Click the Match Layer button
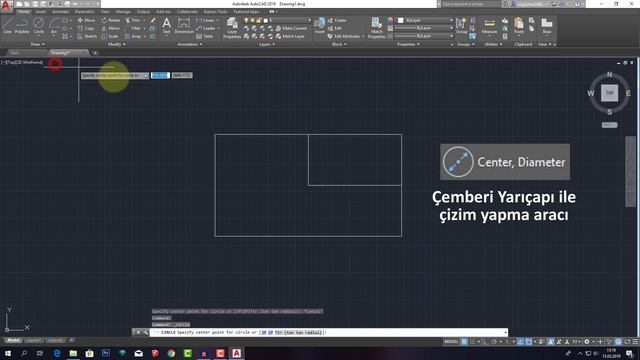 coord(290,36)
